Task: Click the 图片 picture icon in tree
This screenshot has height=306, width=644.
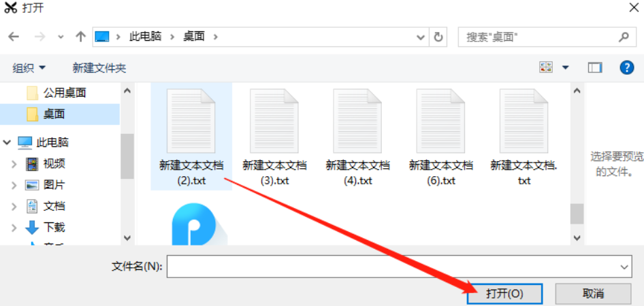Action: (31, 186)
